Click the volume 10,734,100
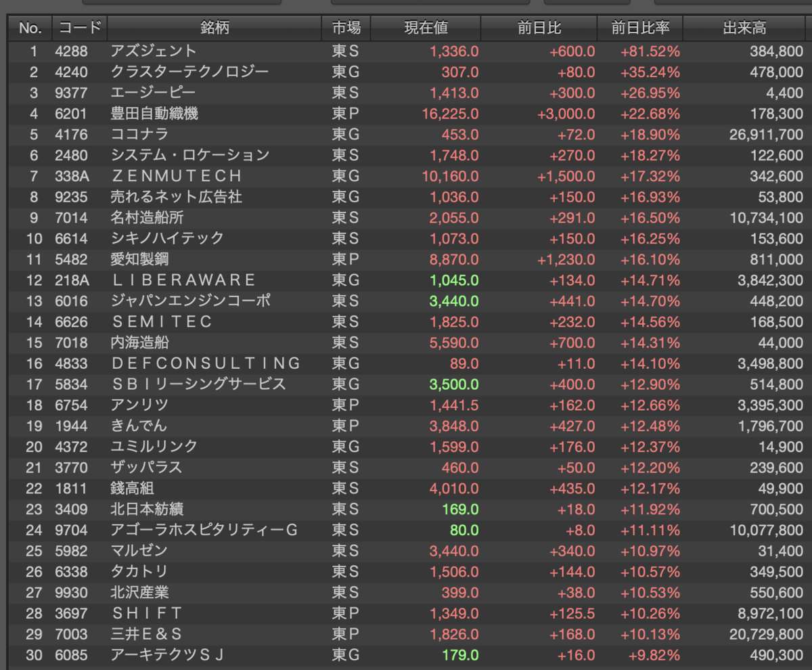Image resolution: width=812 pixels, height=670 pixels. click(767, 218)
